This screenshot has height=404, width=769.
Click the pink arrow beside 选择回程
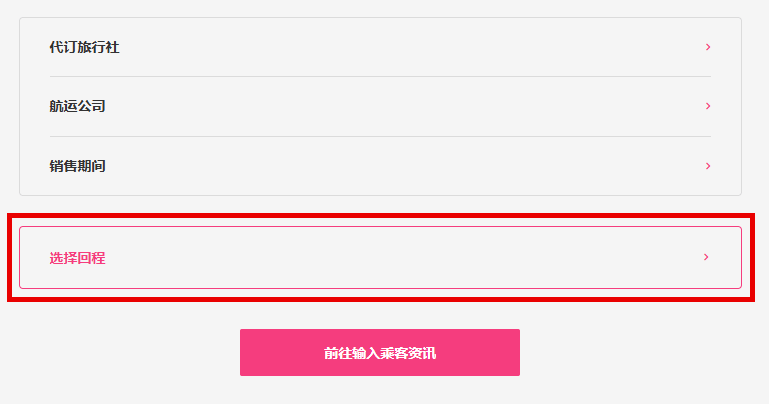[706, 257]
